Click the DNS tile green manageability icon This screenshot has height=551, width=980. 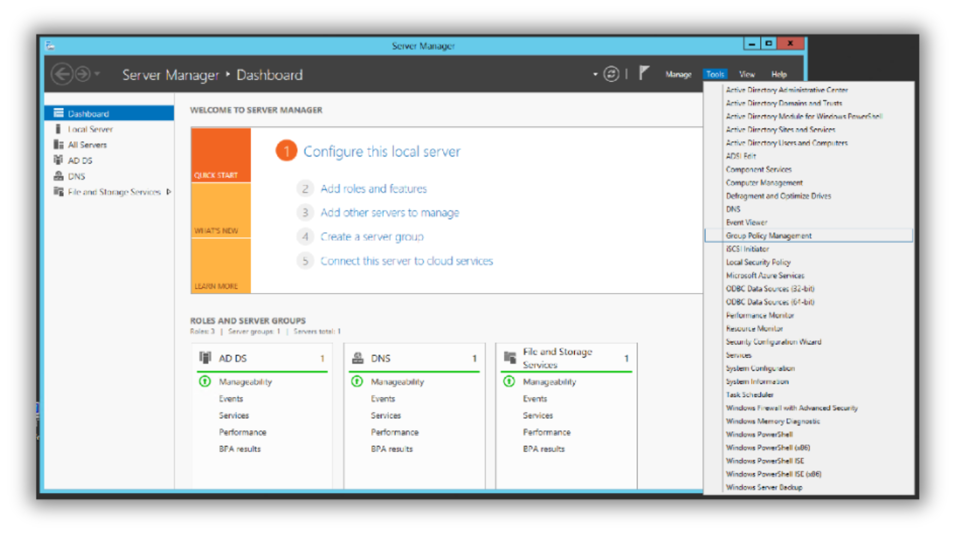357,382
